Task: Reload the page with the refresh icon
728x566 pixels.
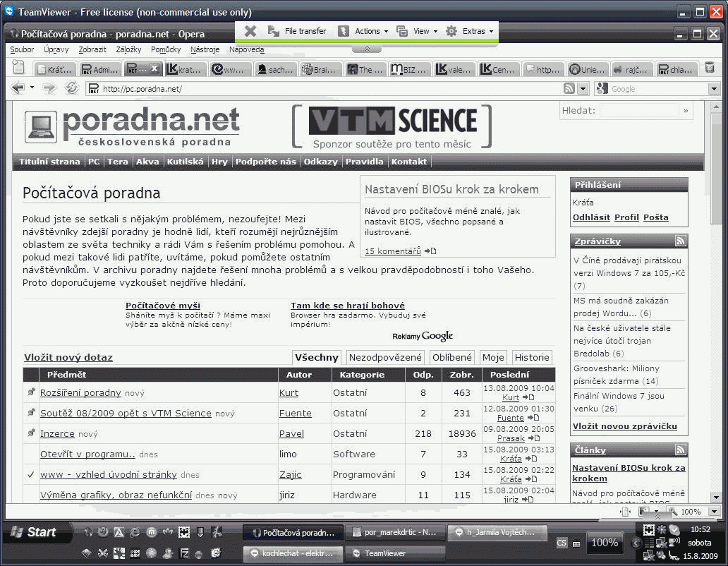Action: tap(71, 88)
